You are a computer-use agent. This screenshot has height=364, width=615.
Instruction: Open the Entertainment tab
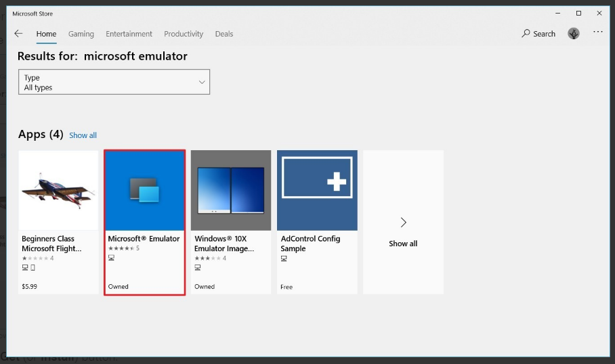coord(129,34)
